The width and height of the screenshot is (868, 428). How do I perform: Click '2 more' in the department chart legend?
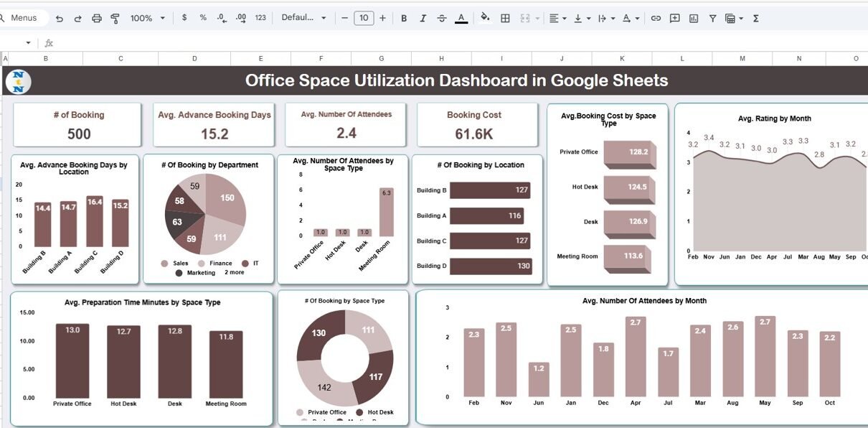tap(234, 273)
